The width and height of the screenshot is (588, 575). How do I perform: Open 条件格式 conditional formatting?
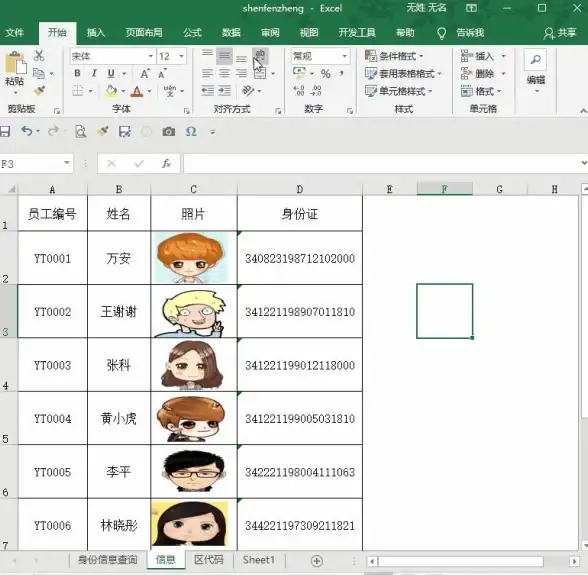click(394, 56)
